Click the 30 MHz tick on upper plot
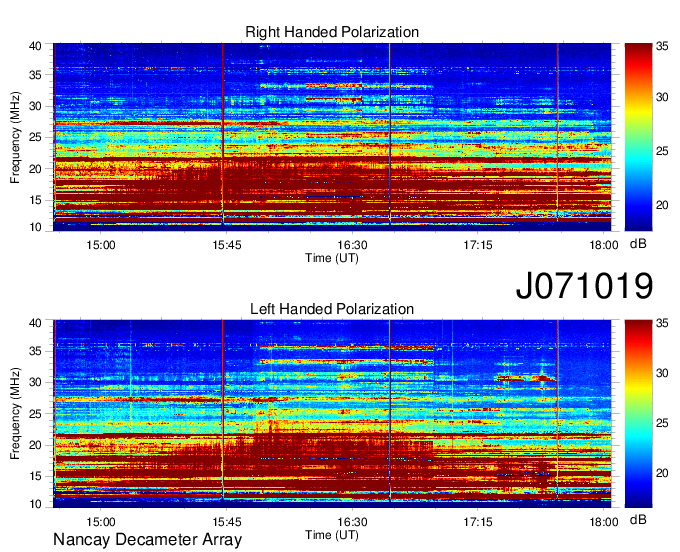The width and height of the screenshot is (680, 552). [x=36, y=106]
